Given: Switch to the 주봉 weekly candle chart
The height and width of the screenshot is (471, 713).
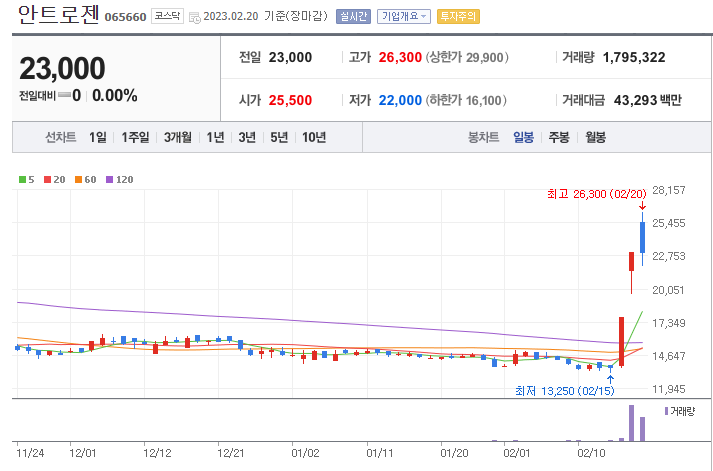Looking at the screenshot, I should coord(559,137).
